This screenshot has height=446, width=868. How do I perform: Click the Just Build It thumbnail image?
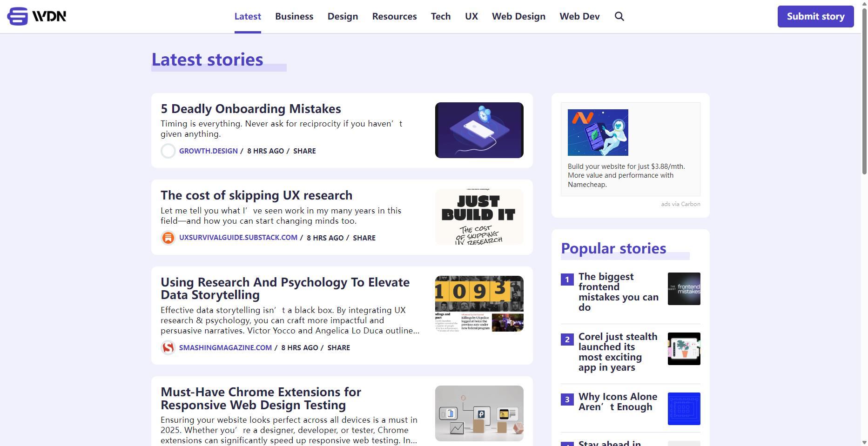(479, 217)
